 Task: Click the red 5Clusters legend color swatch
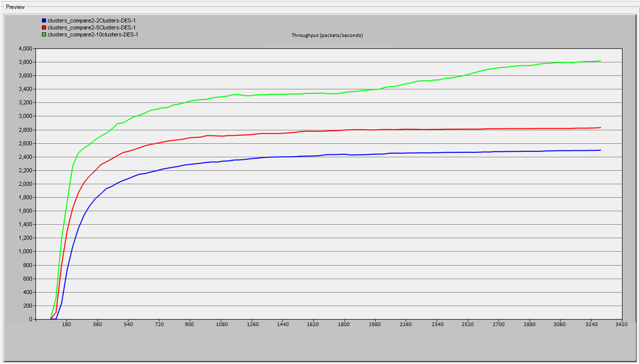pyautogui.click(x=44, y=27)
